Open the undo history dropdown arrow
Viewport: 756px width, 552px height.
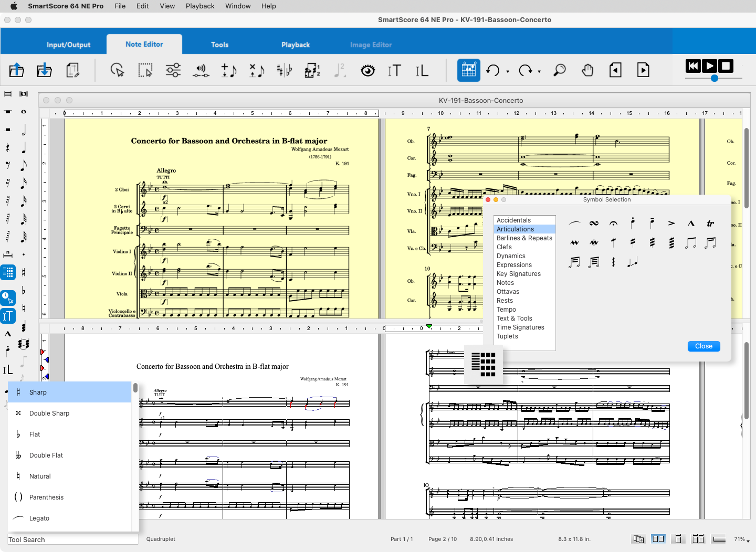coord(508,72)
